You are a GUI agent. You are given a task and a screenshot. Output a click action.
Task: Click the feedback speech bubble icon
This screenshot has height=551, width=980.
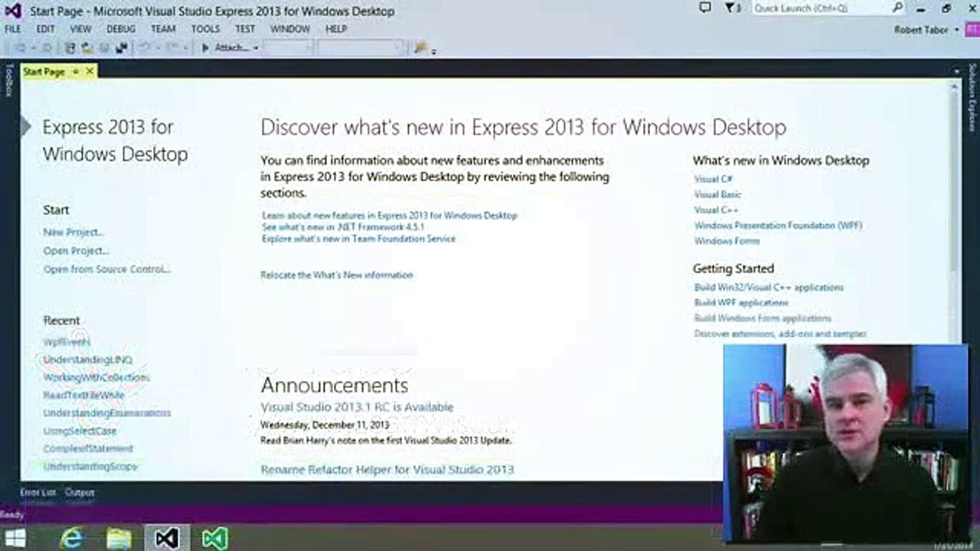pyautogui.click(x=705, y=8)
